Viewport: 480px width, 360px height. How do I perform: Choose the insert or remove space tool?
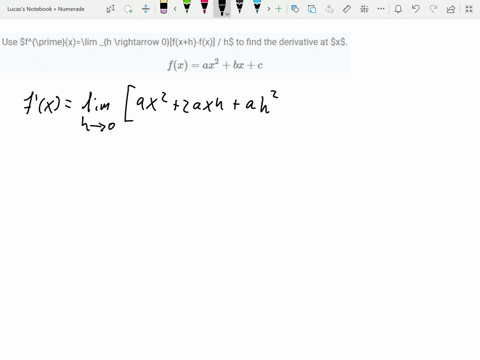146,9
